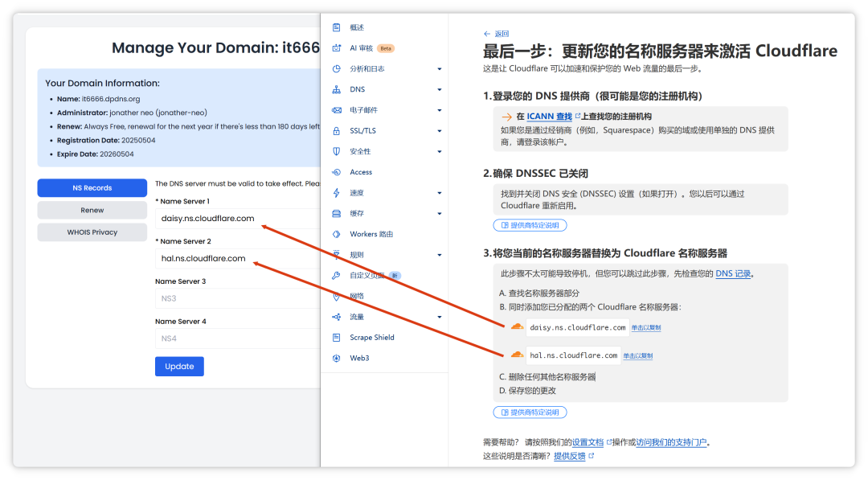The height and width of the screenshot is (480, 868).
Task: Click the external link icon after ICANN 查找
Action: [x=577, y=116]
